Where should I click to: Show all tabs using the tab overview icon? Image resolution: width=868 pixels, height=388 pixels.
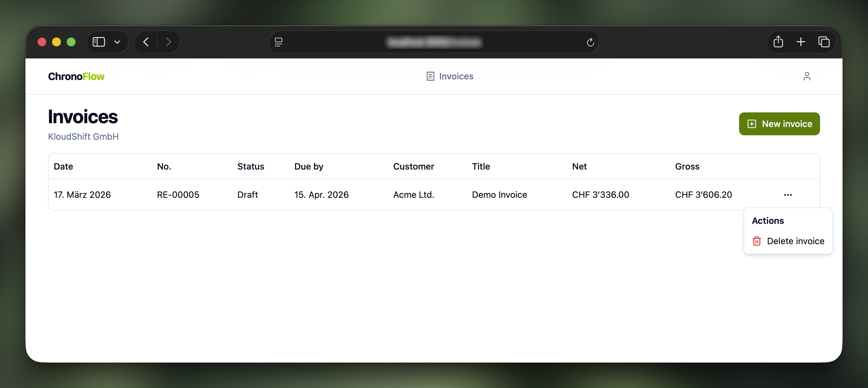pyautogui.click(x=824, y=42)
